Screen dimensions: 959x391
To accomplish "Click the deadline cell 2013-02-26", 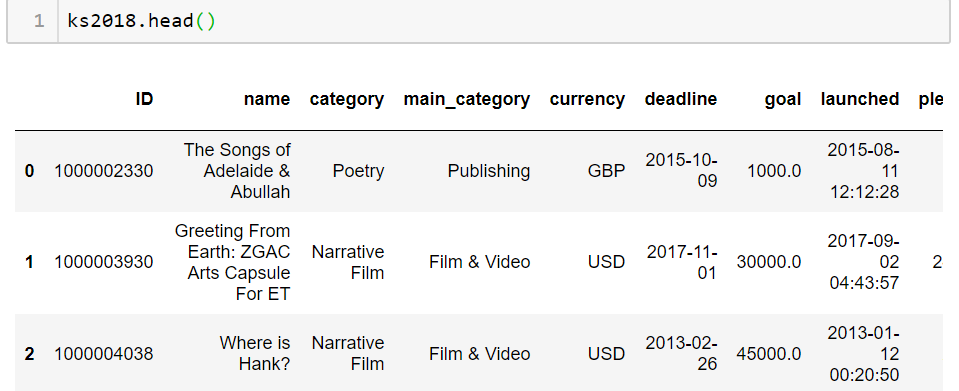I will click(x=681, y=353).
